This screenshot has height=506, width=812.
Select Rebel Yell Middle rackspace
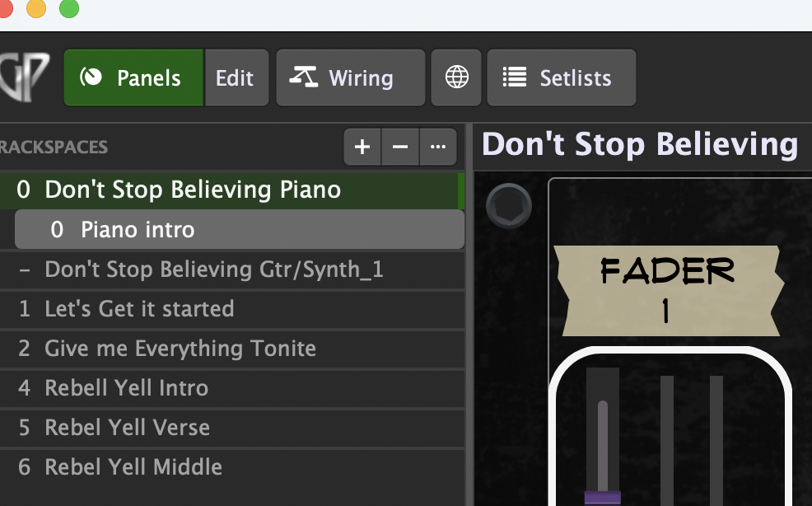point(133,467)
